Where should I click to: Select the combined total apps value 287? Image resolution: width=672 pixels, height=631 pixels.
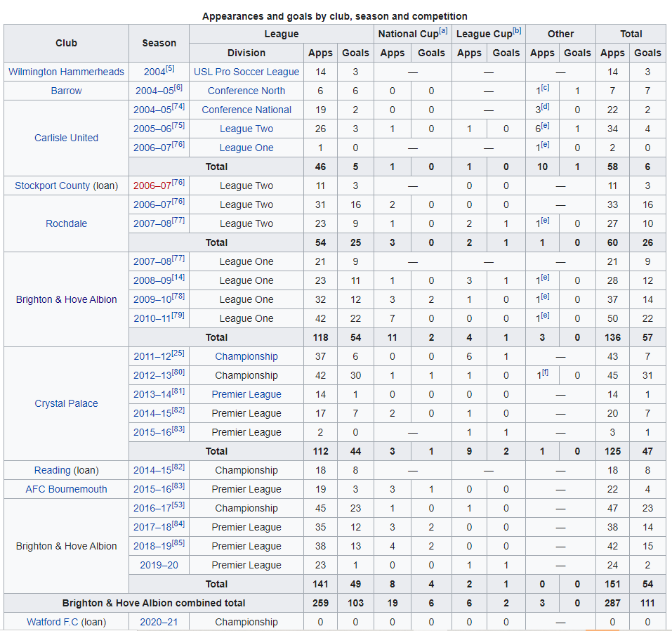point(612,603)
